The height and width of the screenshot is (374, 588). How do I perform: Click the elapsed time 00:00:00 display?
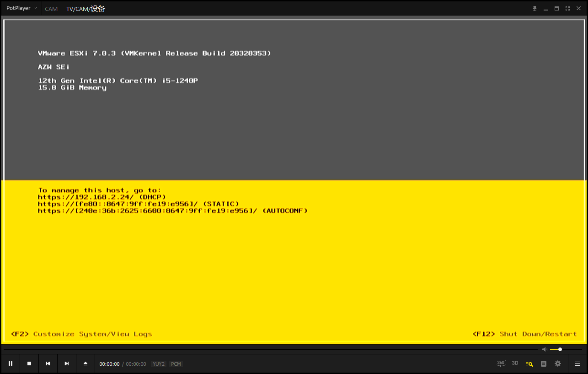(109, 364)
